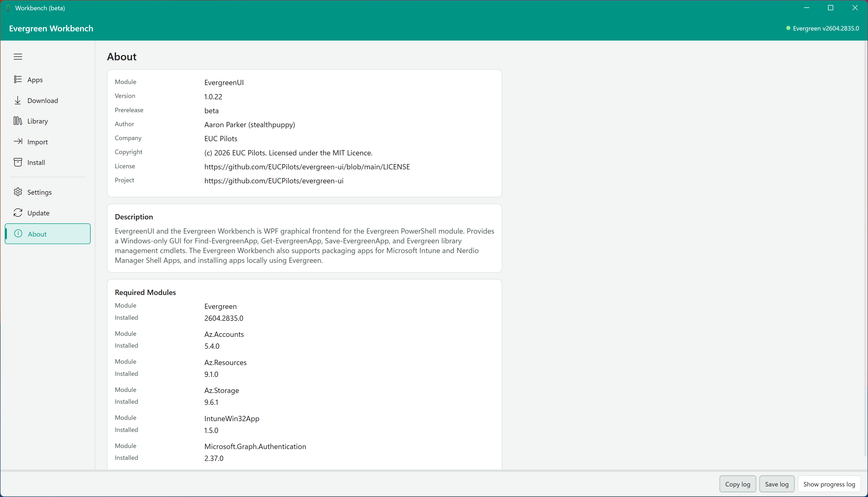Screen dimensions: 868x497
Task: Click the installed version 2604.2835.0
Action: 224,318
